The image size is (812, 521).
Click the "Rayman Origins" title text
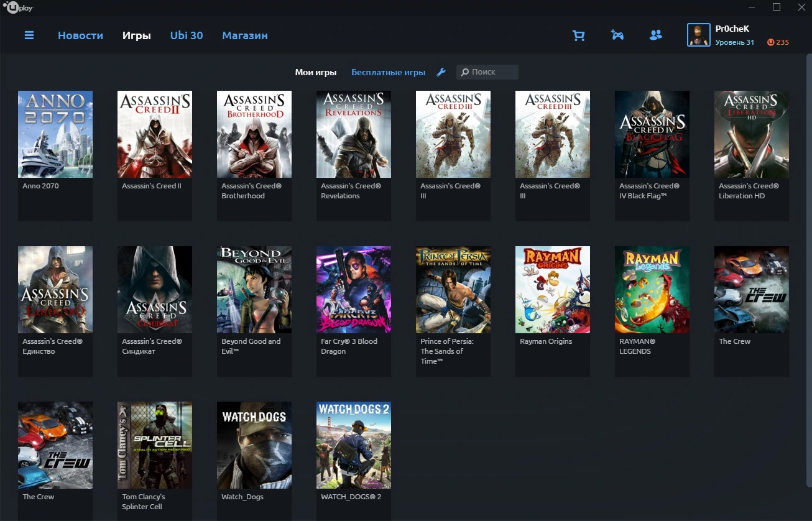546,341
